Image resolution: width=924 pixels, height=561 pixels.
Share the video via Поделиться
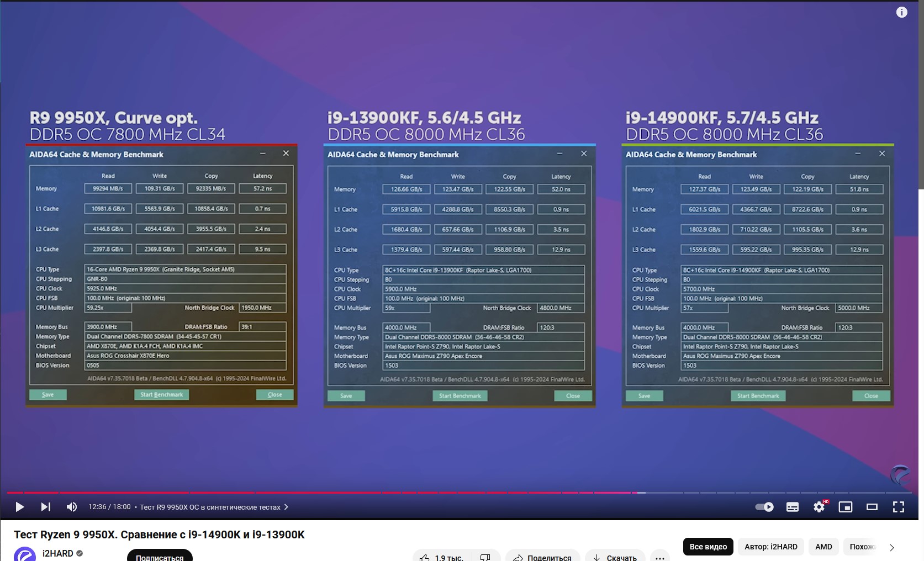(x=543, y=555)
